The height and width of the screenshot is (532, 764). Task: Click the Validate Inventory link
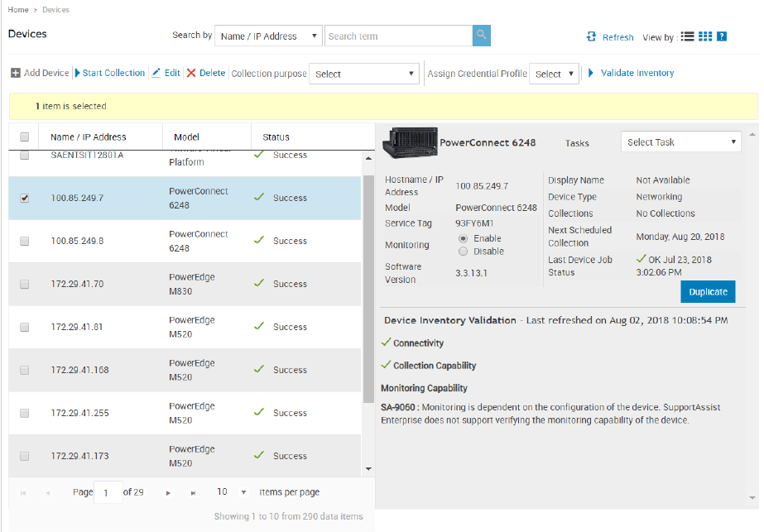(637, 73)
